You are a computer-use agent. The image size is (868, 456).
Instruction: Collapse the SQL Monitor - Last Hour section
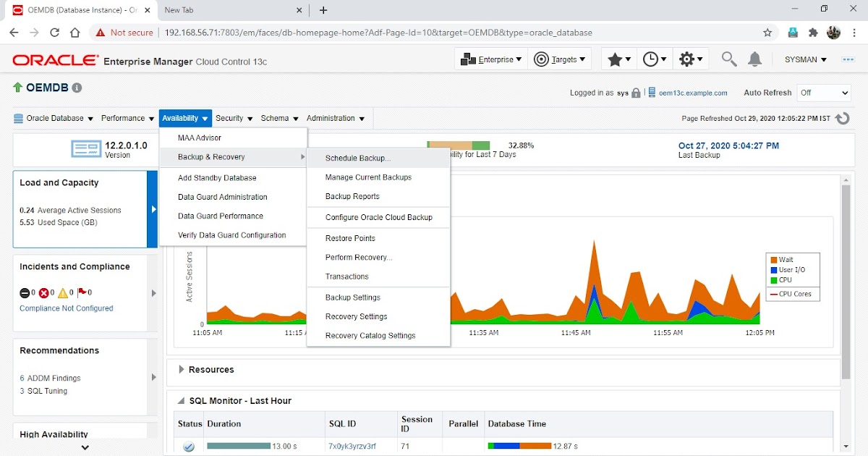tap(179, 400)
